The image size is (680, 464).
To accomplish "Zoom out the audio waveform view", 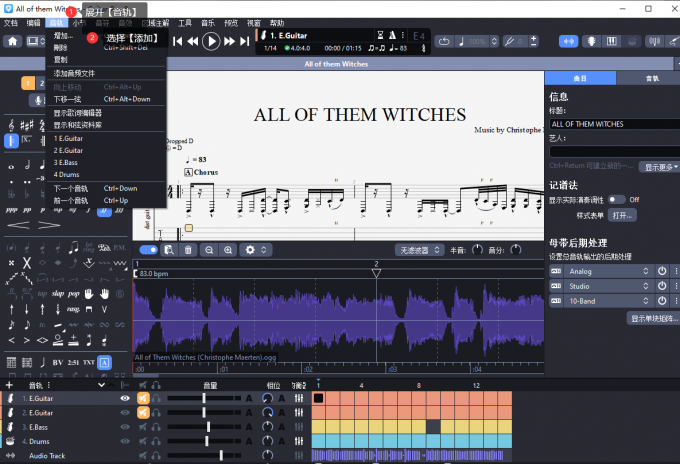I will pos(209,250).
